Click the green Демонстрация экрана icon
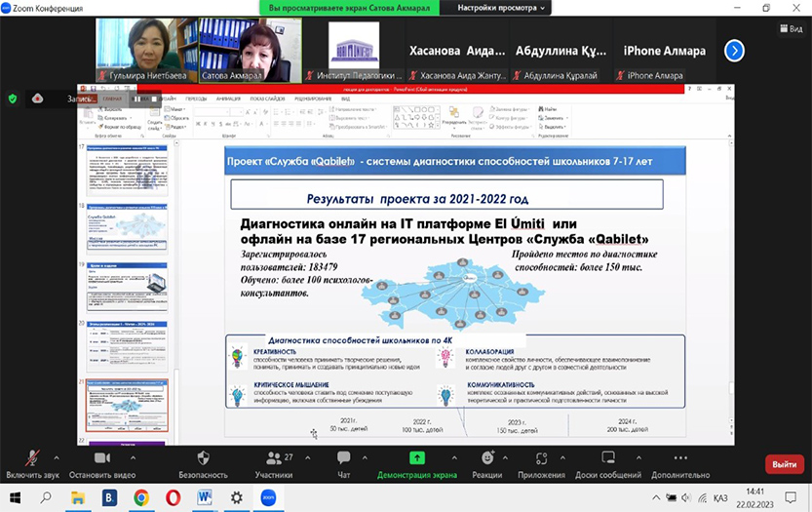812x512 pixels. tap(417, 458)
